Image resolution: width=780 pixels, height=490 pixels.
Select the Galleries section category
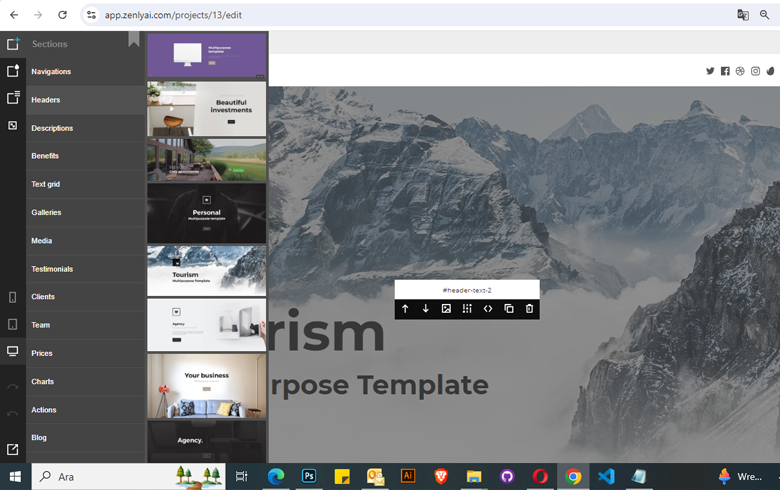[46, 213]
